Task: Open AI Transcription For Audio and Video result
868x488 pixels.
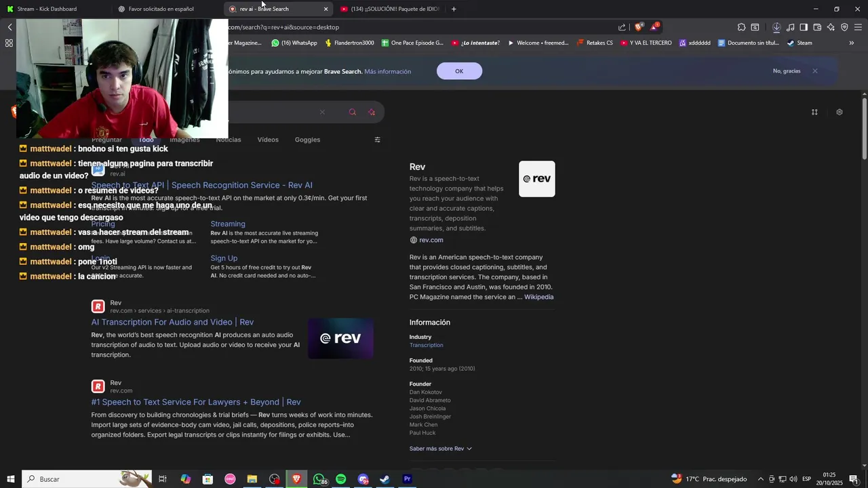Action: click(172, 322)
